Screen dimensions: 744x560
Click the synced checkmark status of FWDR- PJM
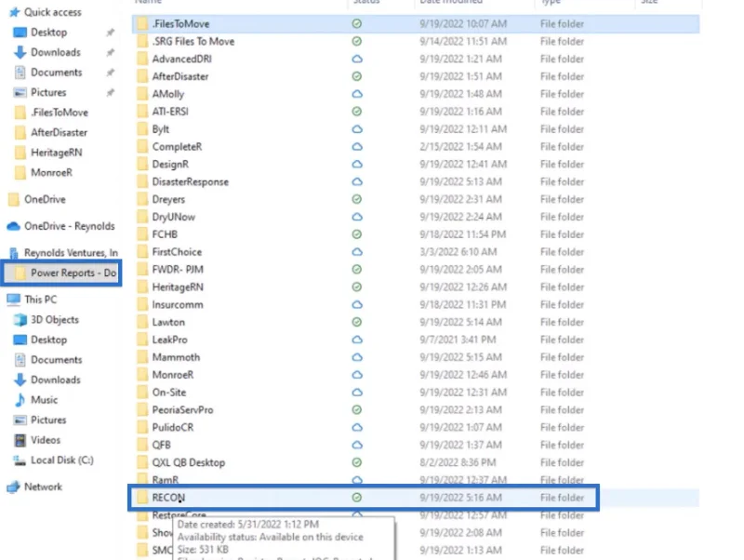[357, 270]
